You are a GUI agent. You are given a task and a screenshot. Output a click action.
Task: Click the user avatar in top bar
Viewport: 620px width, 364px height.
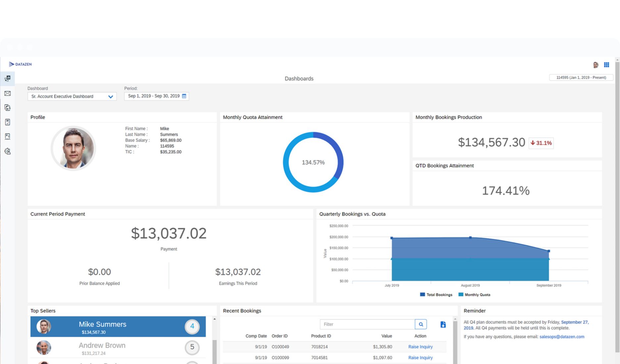click(595, 65)
